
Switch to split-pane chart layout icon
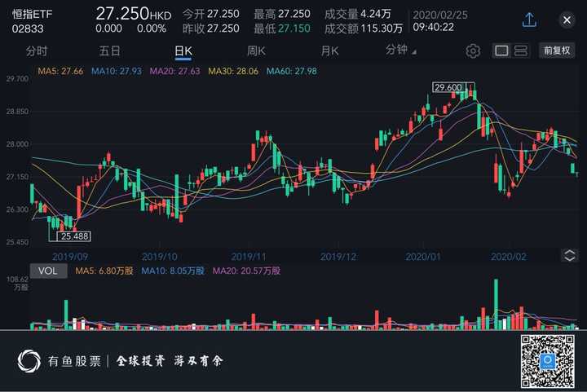click(520, 51)
